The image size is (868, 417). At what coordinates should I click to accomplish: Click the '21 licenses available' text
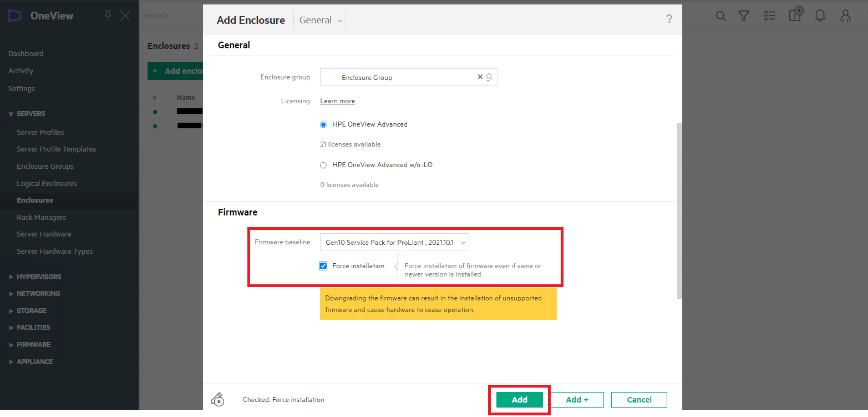click(x=351, y=144)
